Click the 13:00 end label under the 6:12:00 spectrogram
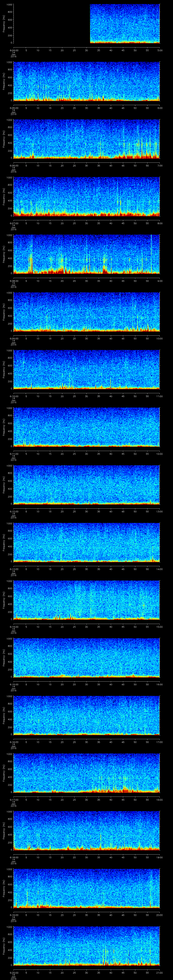This screenshot has height=980, width=173. click(x=159, y=511)
